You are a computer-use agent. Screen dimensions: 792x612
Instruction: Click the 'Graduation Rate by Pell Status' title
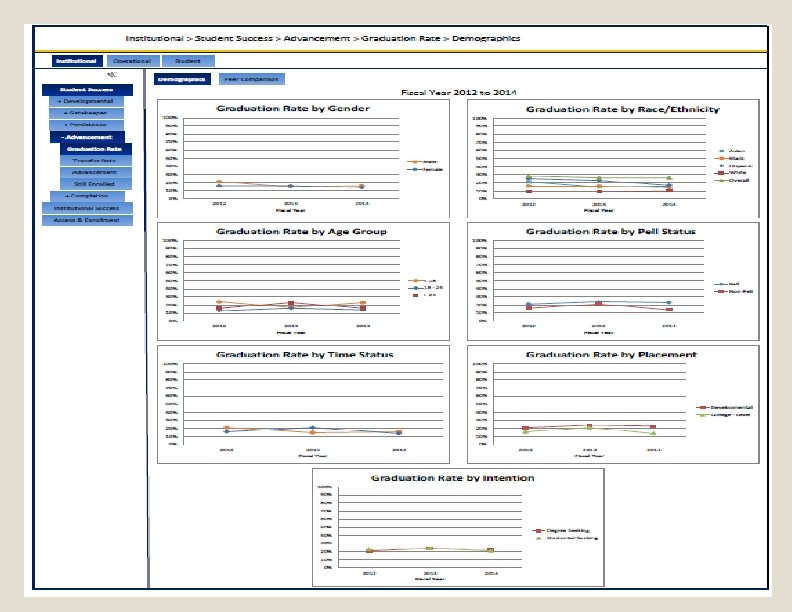coord(611,231)
